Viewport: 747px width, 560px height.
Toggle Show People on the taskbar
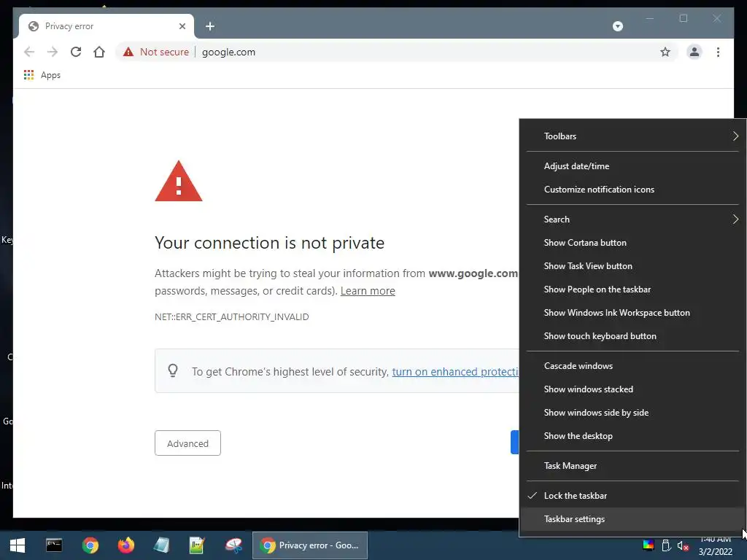pos(632,289)
